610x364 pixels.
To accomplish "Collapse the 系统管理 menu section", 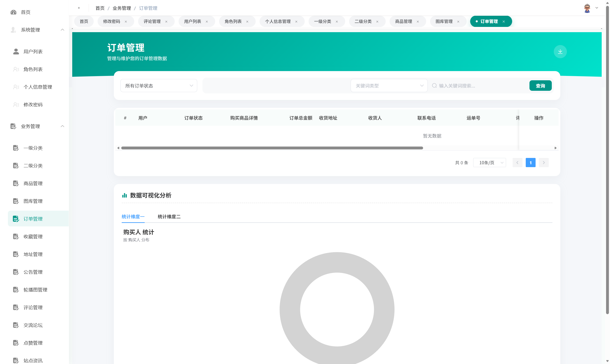I will [62, 30].
